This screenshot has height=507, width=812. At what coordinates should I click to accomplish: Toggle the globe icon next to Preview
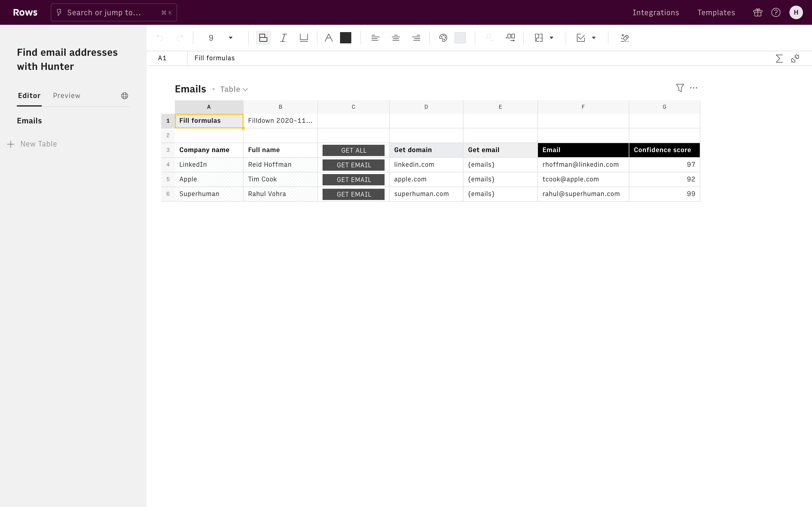pos(125,95)
